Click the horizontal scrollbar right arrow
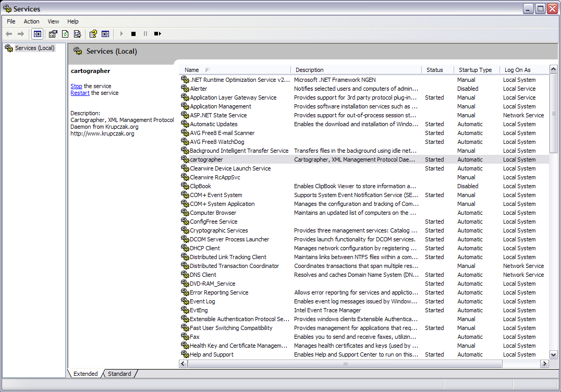Screen dimensions: 561x392 (545, 364)
